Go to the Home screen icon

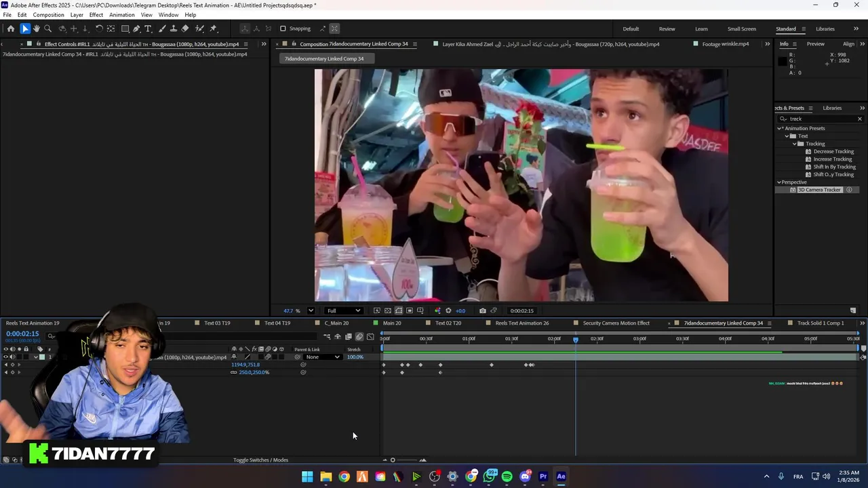pyautogui.click(x=11, y=28)
